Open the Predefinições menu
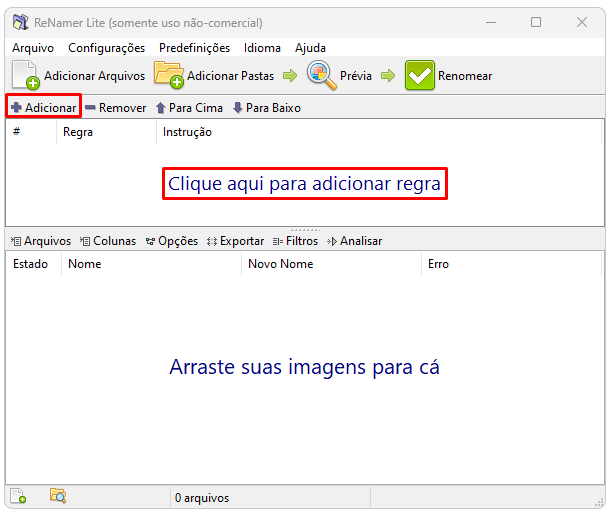The image size is (611, 518). tap(194, 48)
